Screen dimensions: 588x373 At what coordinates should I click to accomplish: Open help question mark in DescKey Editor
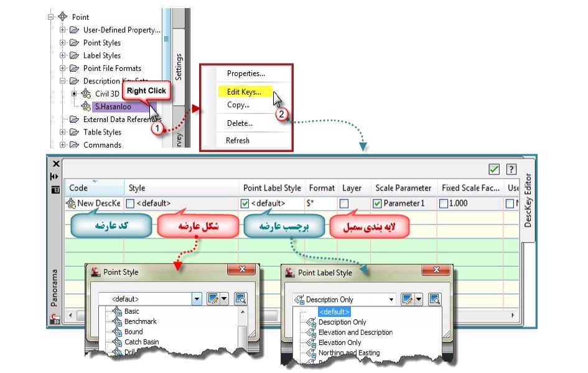tap(511, 169)
